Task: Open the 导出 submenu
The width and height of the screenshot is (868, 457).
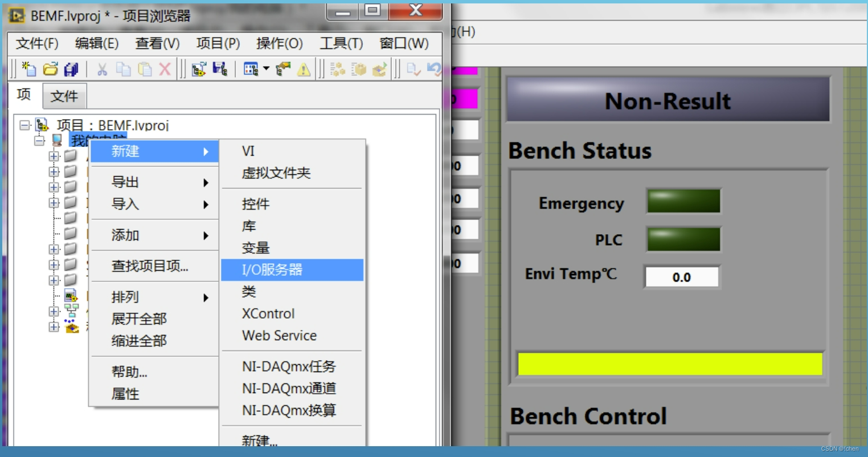Action: pos(154,182)
